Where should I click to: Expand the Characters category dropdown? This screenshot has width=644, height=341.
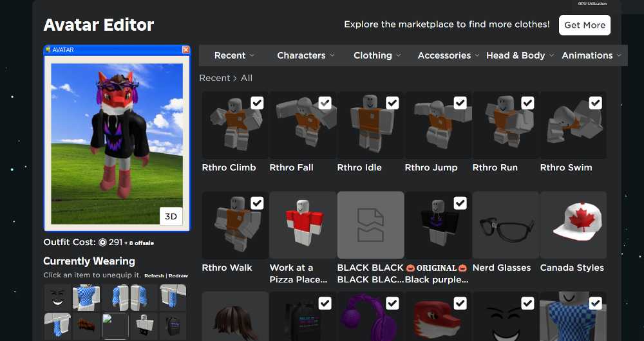point(305,55)
